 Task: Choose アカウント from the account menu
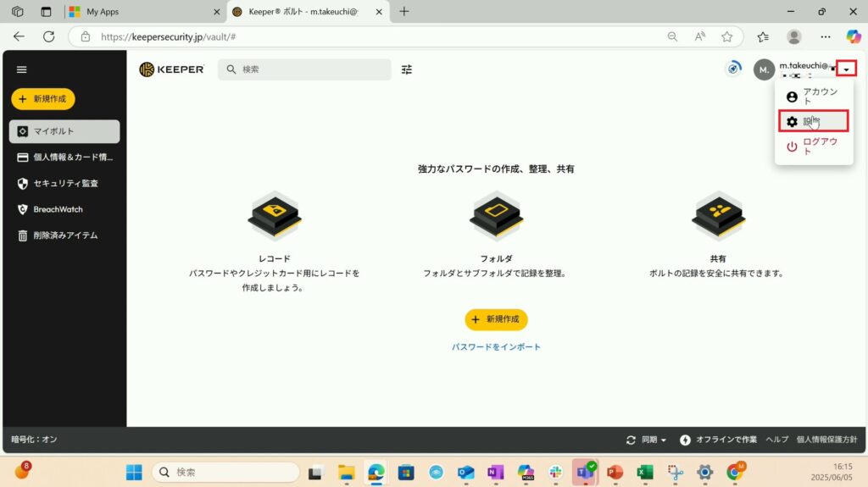(814, 97)
